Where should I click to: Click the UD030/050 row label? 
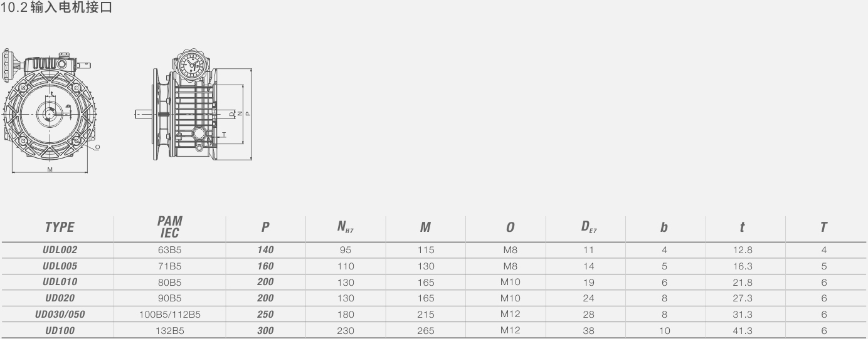(x=60, y=315)
